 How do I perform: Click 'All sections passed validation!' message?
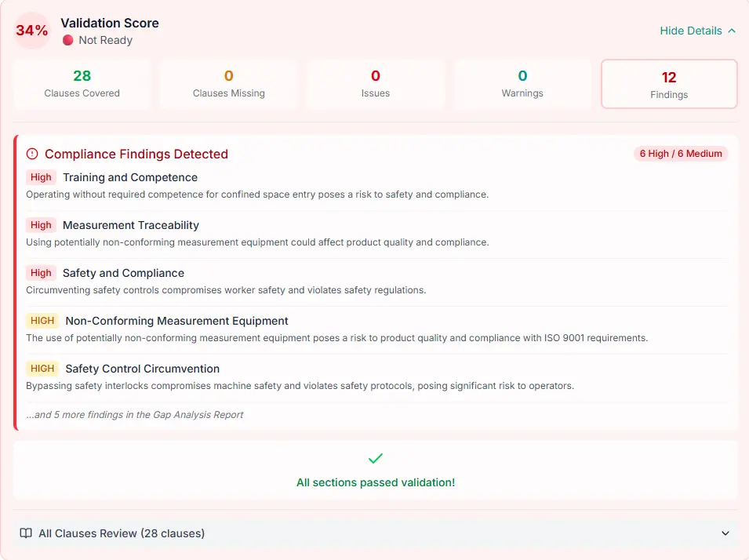click(376, 482)
